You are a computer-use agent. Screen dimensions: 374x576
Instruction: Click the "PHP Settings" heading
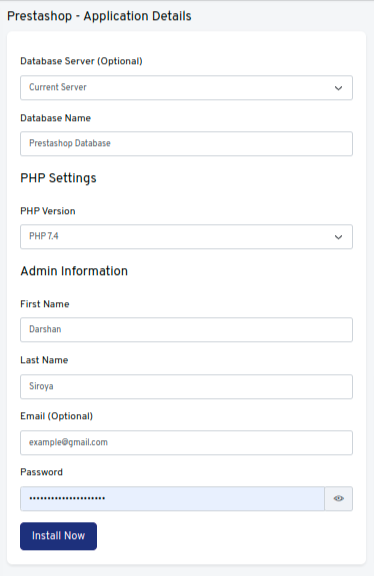click(x=58, y=178)
